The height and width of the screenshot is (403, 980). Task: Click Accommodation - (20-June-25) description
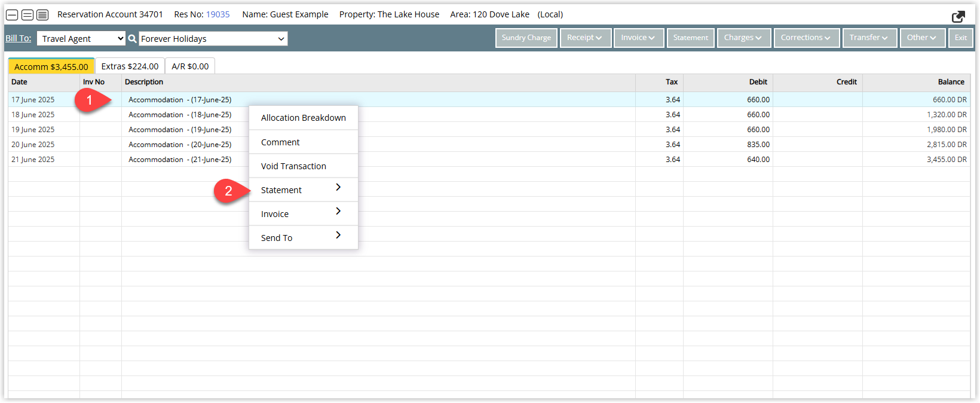180,145
